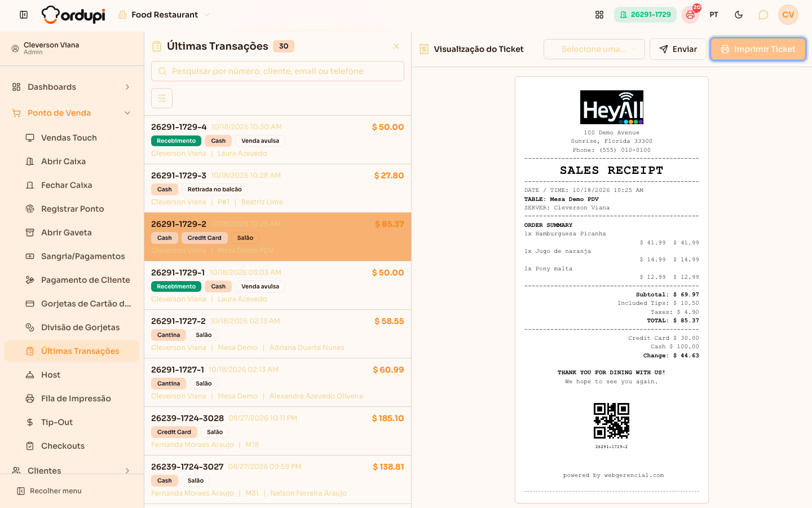
Task: Click the Enviar button
Action: pyautogui.click(x=678, y=49)
